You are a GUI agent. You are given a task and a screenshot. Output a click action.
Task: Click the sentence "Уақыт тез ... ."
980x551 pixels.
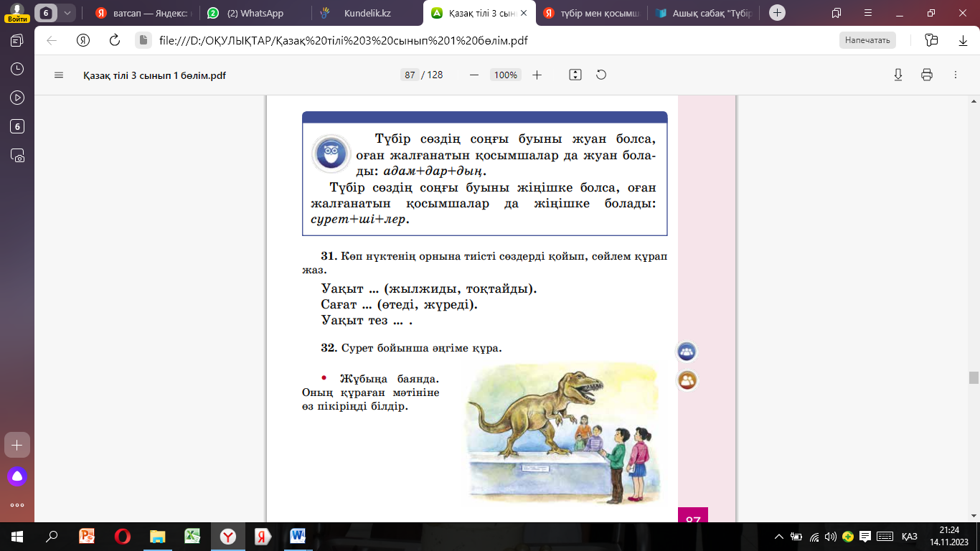click(x=367, y=320)
